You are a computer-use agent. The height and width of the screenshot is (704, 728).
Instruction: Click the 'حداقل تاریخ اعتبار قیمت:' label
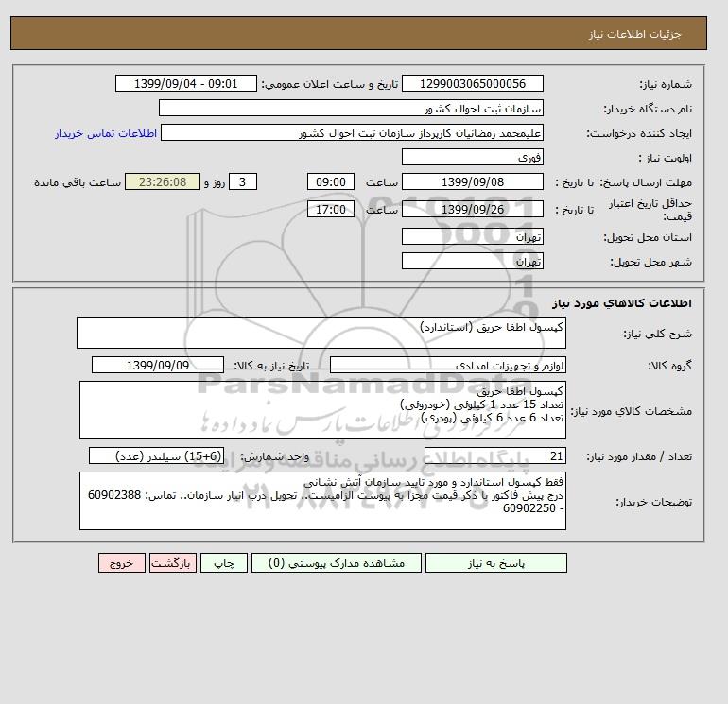(650, 210)
